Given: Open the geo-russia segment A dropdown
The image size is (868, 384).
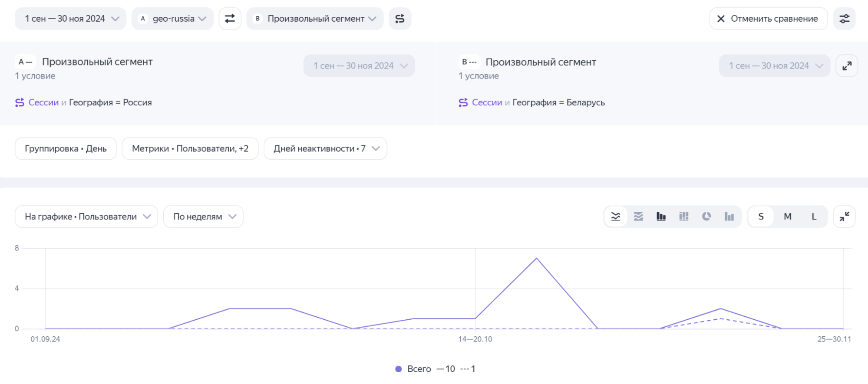Looking at the screenshot, I should click(172, 19).
